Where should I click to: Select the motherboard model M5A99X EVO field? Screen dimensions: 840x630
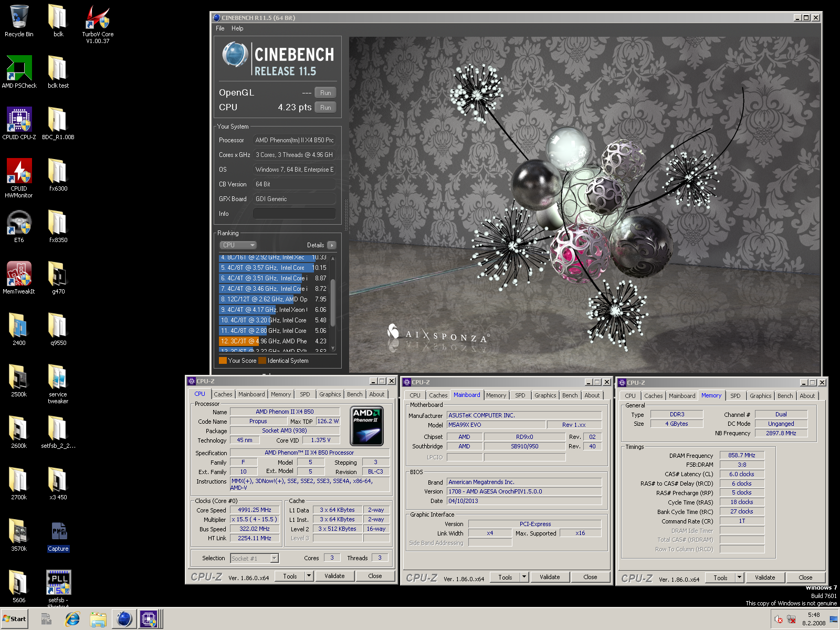click(496, 425)
